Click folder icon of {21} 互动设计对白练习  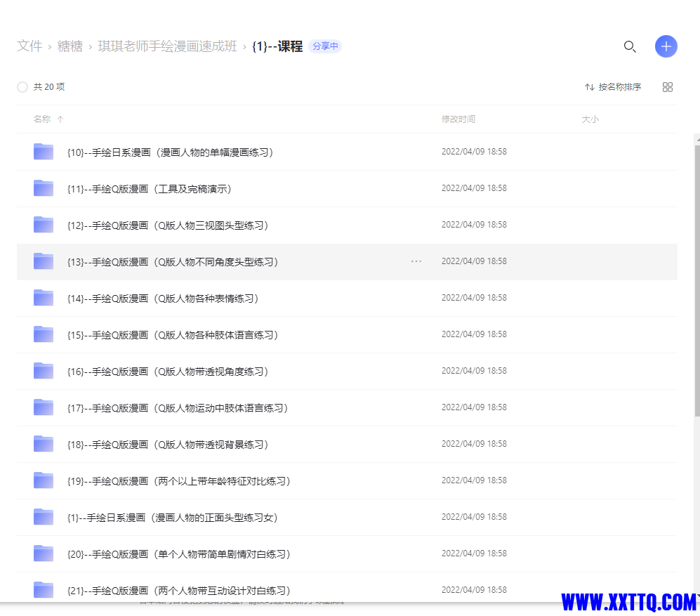click(x=44, y=590)
